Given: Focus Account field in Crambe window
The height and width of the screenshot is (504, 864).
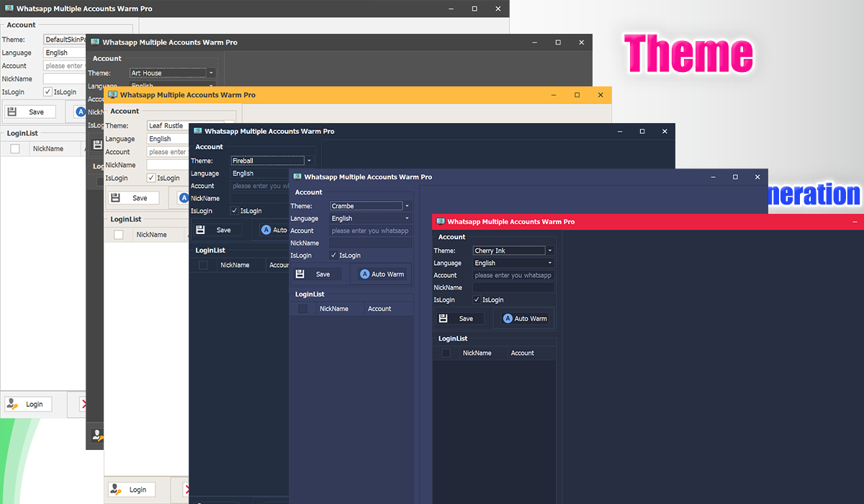Looking at the screenshot, I should click(x=371, y=230).
